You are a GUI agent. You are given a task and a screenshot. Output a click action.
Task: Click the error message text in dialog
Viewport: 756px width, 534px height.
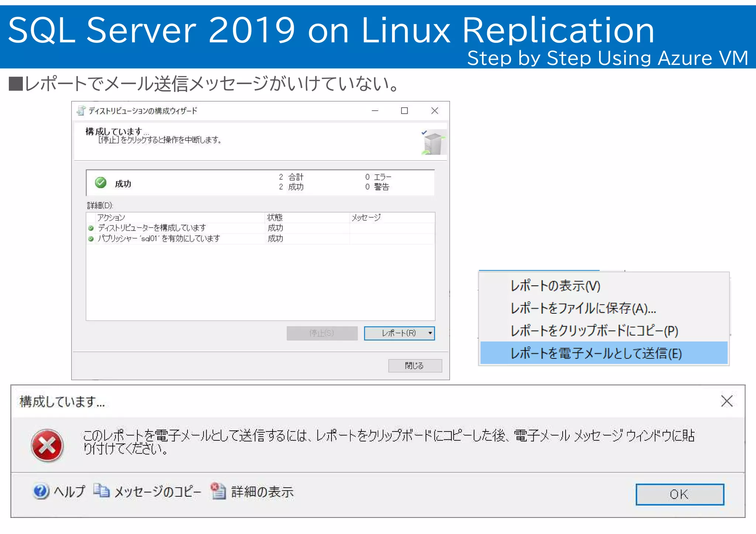[389, 442]
